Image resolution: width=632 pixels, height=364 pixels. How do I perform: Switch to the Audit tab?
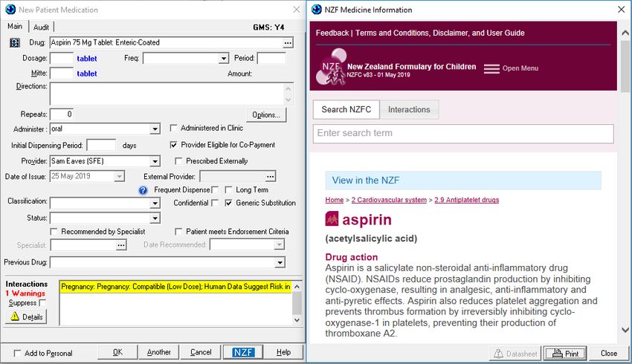point(41,27)
